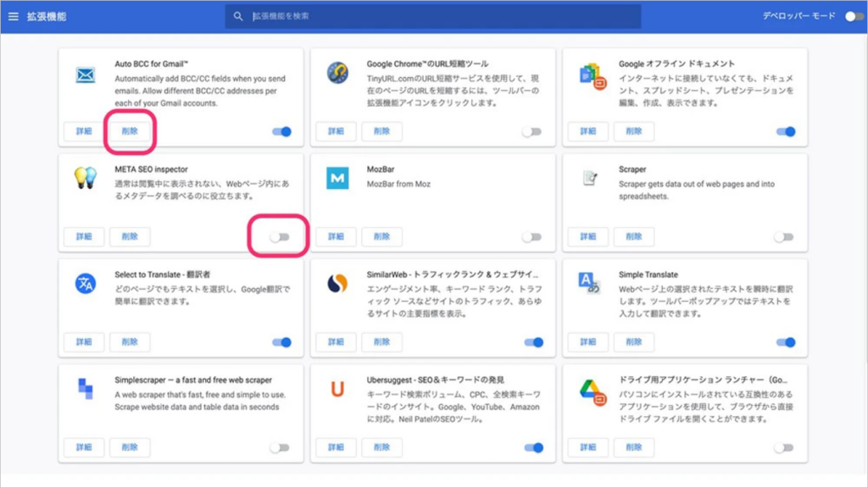
Task: Click the Auto BCC for Gmail envelope icon
Action: point(86,75)
